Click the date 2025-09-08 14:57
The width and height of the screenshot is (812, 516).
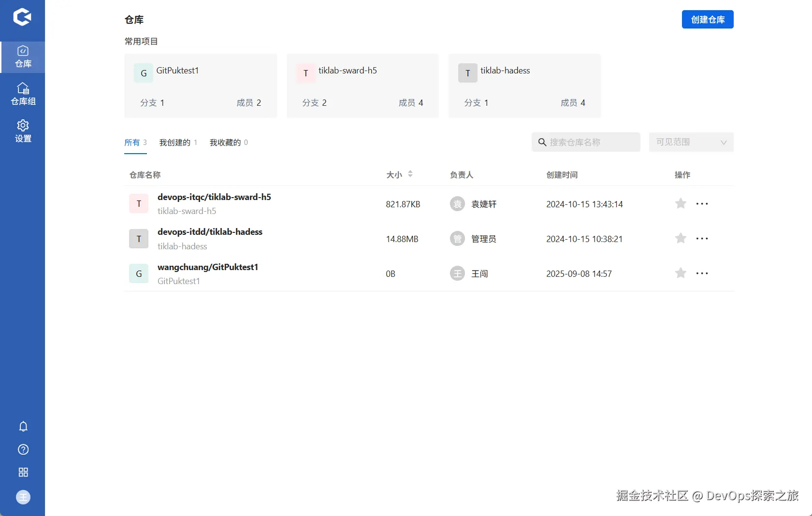(x=579, y=274)
